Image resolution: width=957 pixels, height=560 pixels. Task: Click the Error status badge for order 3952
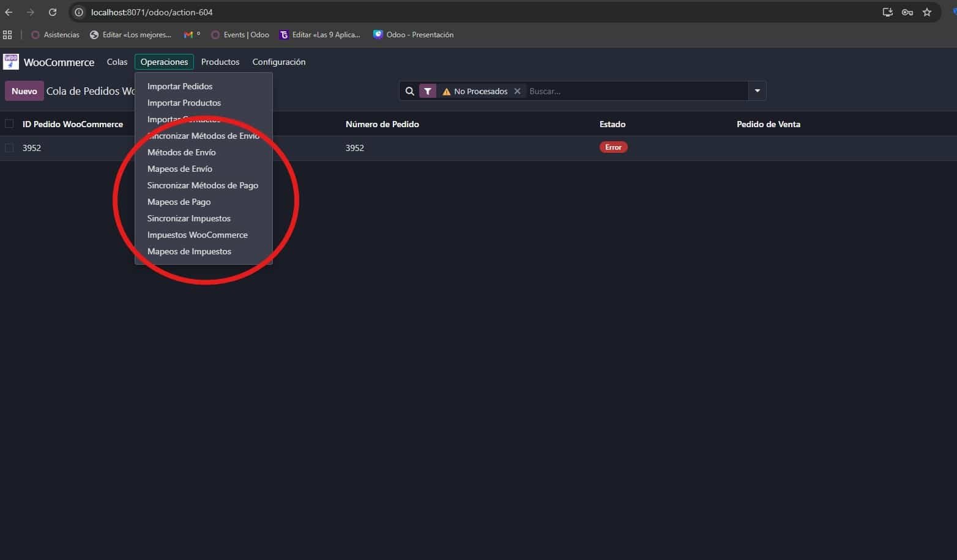pyautogui.click(x=613, y=147)
